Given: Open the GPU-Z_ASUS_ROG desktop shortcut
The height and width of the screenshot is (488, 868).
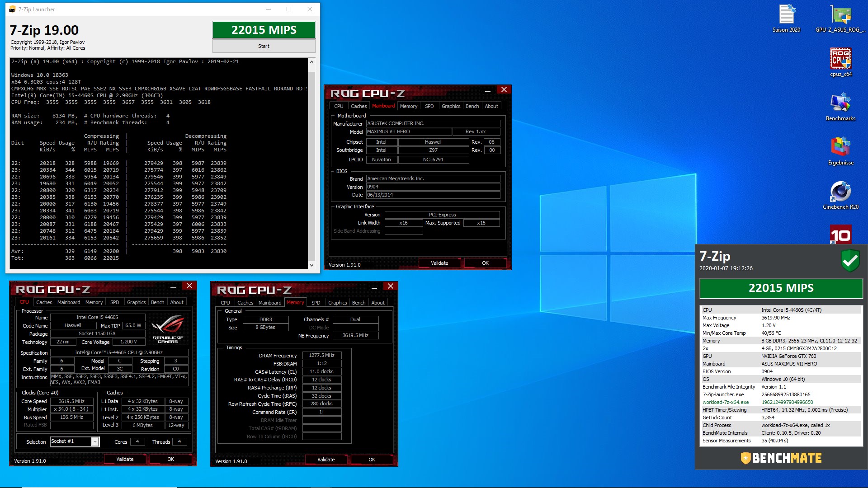Looking at the screenshot, I should click(840, 18).
